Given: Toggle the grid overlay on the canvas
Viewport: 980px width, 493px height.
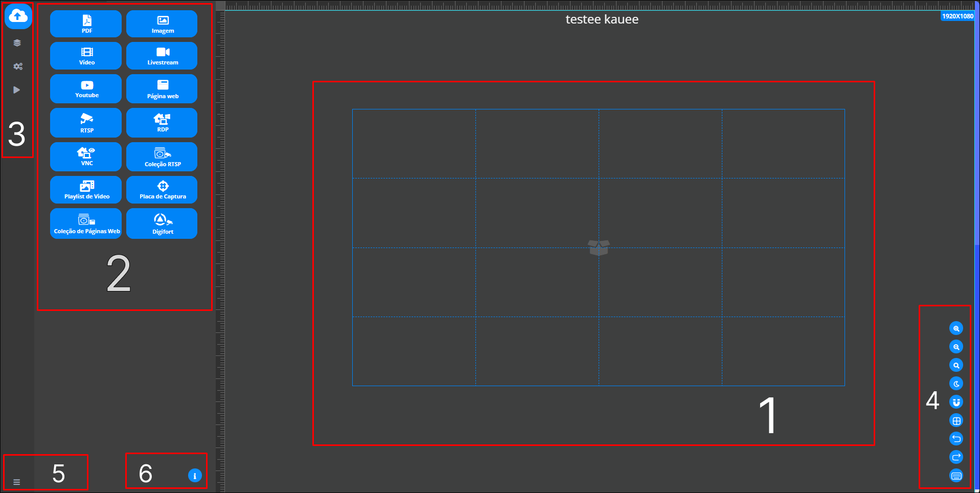Looking at the screenshot, I should pyautogui.click(x=956, y=420).
